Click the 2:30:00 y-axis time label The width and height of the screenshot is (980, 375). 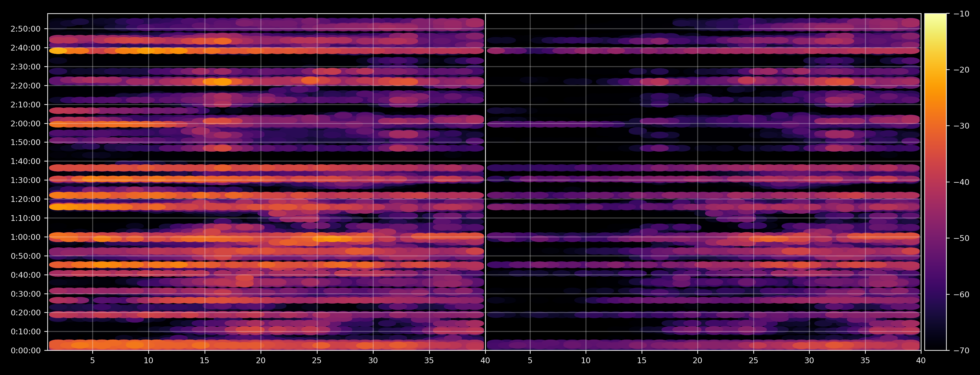pos(26,67)
